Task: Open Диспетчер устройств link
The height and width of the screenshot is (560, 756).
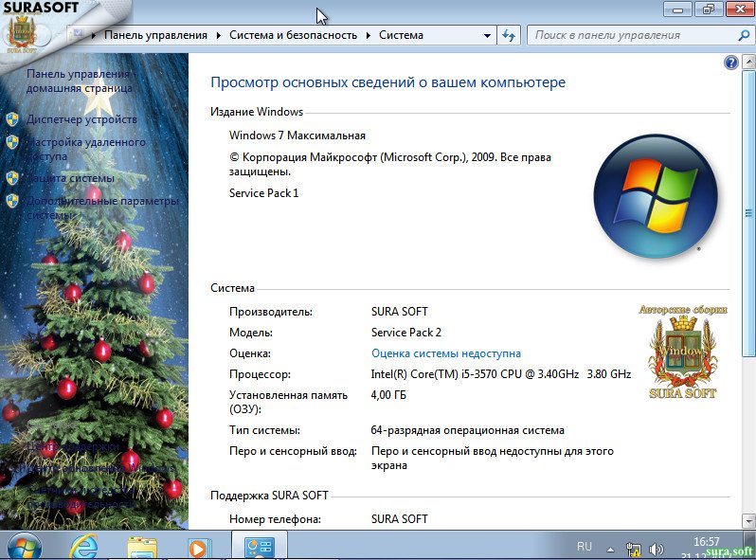Action: pyautogui.click(x=82, y=119)
